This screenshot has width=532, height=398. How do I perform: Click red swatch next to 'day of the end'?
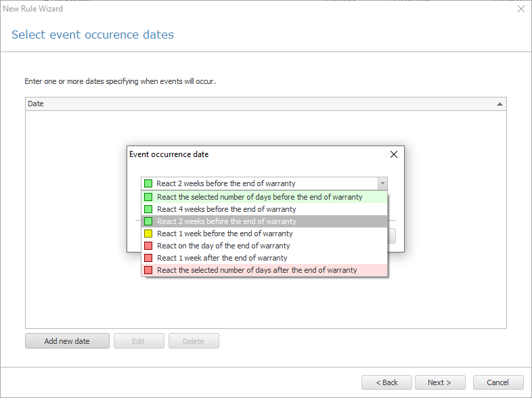tap(148, 246)
